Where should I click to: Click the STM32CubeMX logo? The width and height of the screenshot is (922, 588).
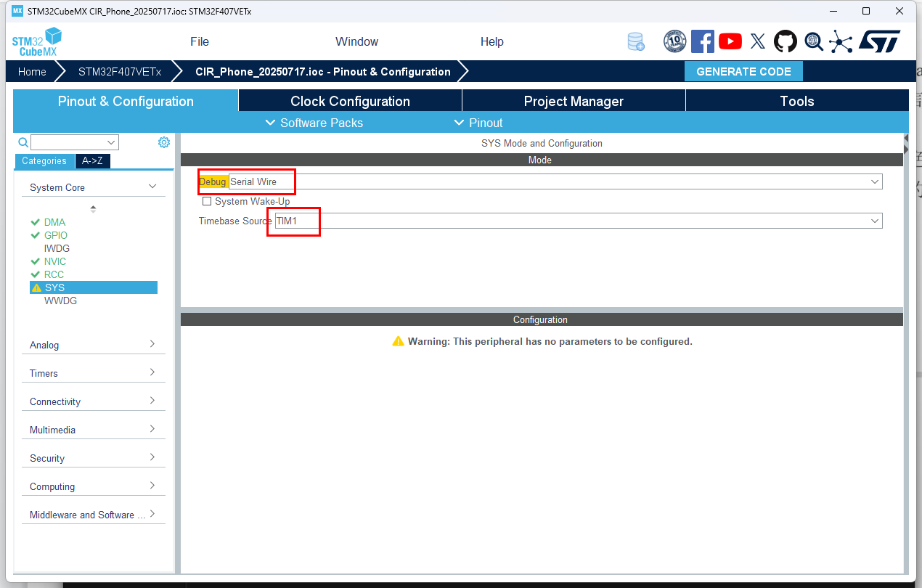[x=36, y=41]
